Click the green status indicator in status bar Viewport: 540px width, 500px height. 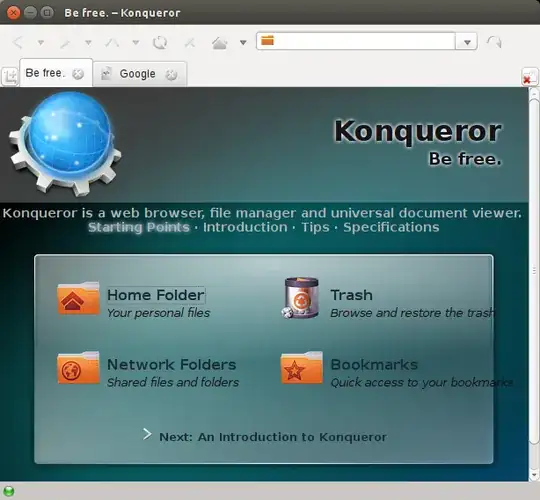[x=9, y=491]
